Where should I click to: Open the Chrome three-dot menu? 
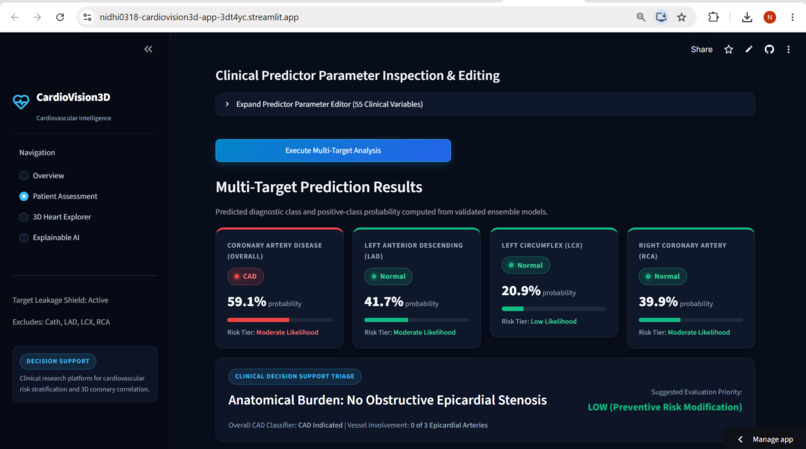(792, 17)
